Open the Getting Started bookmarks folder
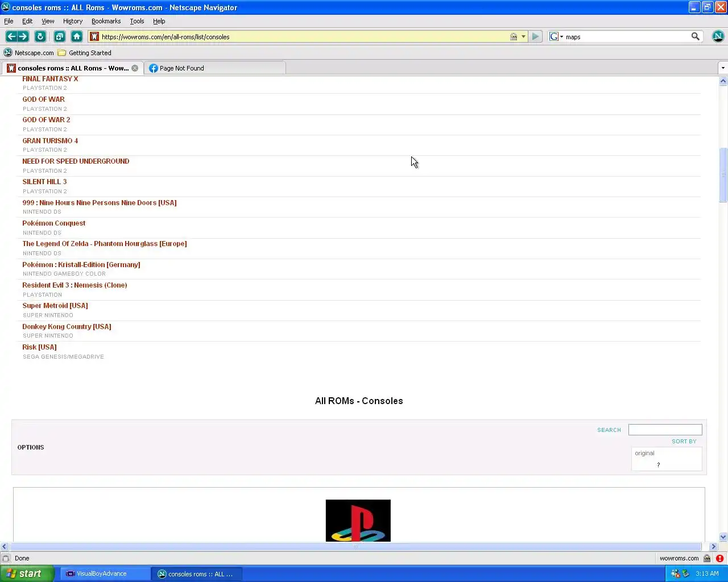The height and width of the screenshot is (582, 728). [x=85, y=53]
